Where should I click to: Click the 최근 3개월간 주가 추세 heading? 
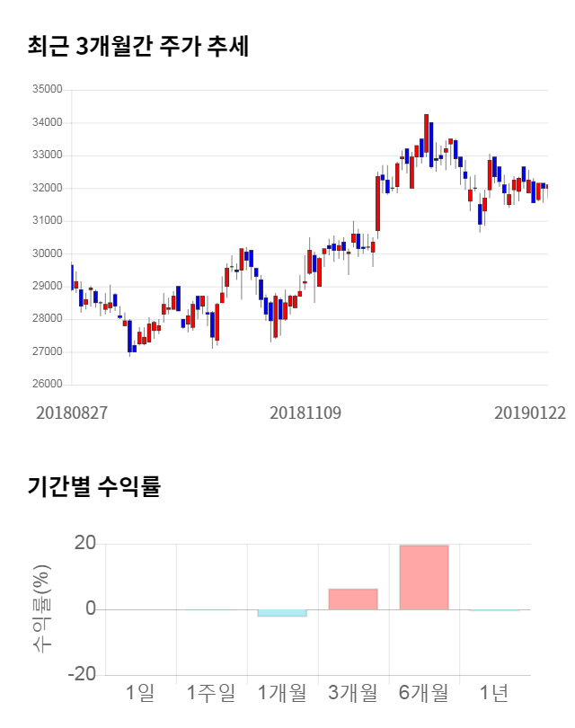[138, 47]
